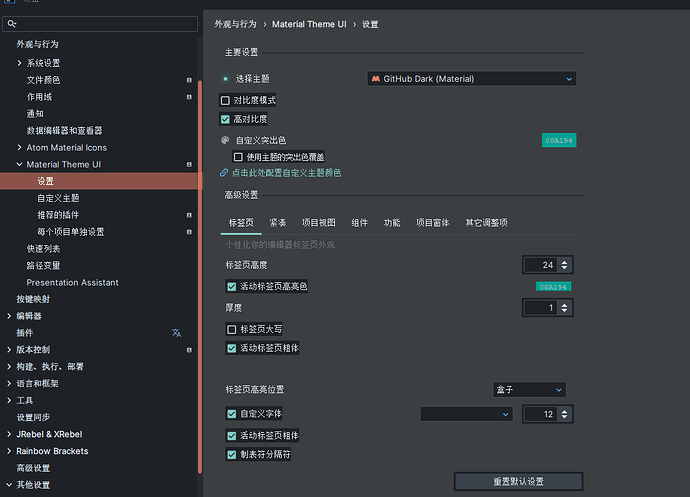Switch to 项目窗体 tab
Image resolution: width=690 pixels, height=497 pixels.
433,223
